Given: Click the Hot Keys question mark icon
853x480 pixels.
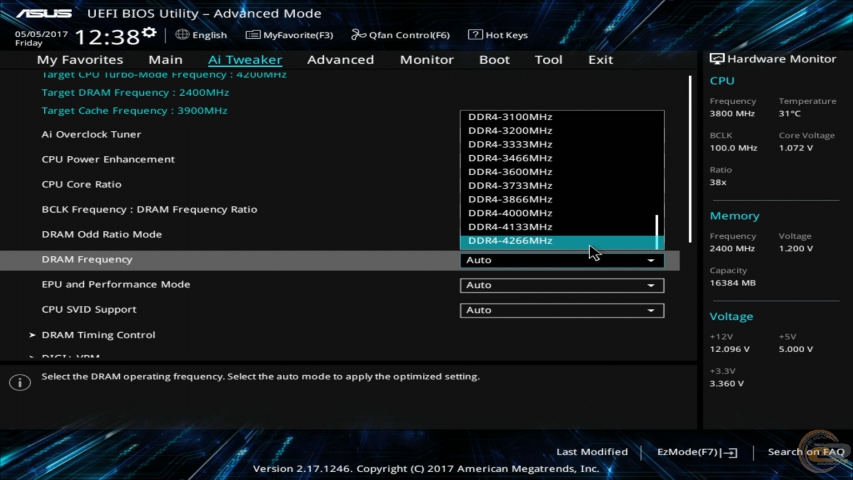Looking at the screenshot, I should coord(475,34).
